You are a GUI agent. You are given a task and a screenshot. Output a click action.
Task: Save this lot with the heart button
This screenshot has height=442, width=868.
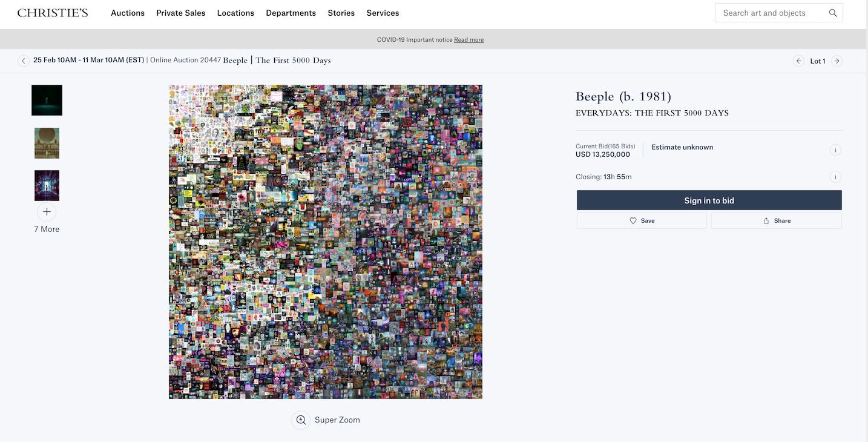coord(642,220)
